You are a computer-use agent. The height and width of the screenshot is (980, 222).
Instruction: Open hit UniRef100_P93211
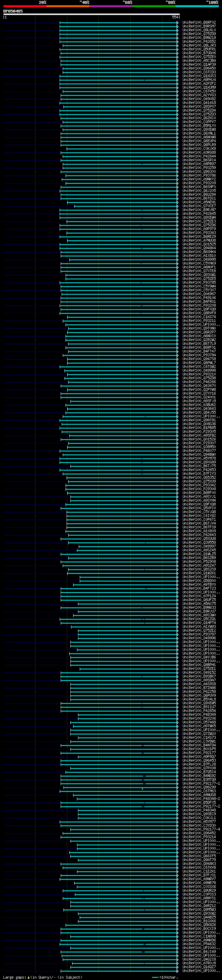point(199,321)
